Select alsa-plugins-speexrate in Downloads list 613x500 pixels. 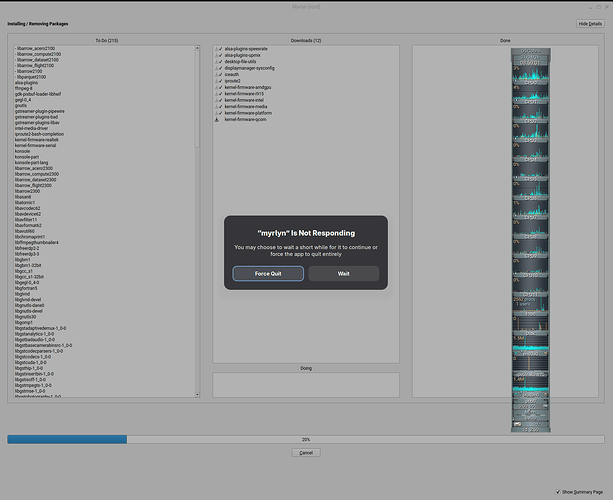[246, 49]
